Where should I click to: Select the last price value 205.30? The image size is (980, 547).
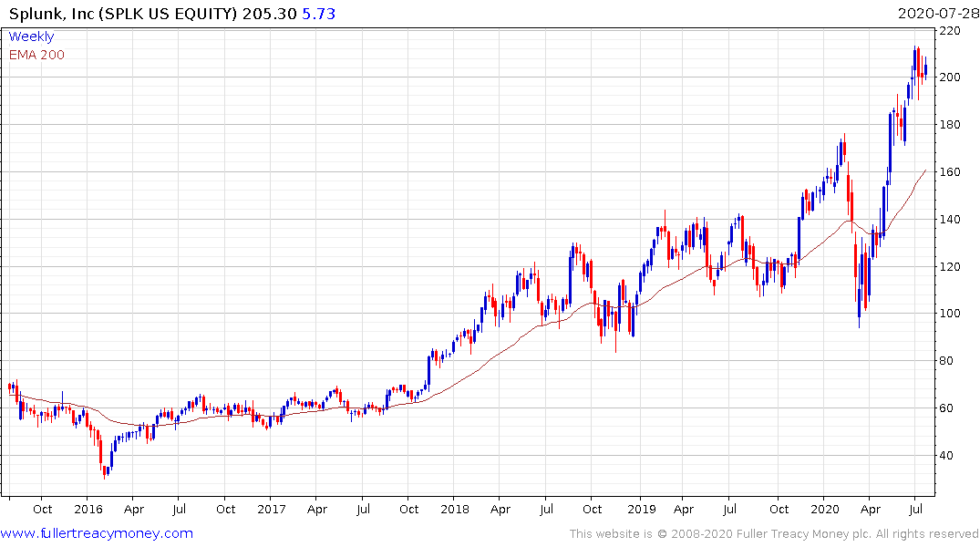click(x=269, y=14)
